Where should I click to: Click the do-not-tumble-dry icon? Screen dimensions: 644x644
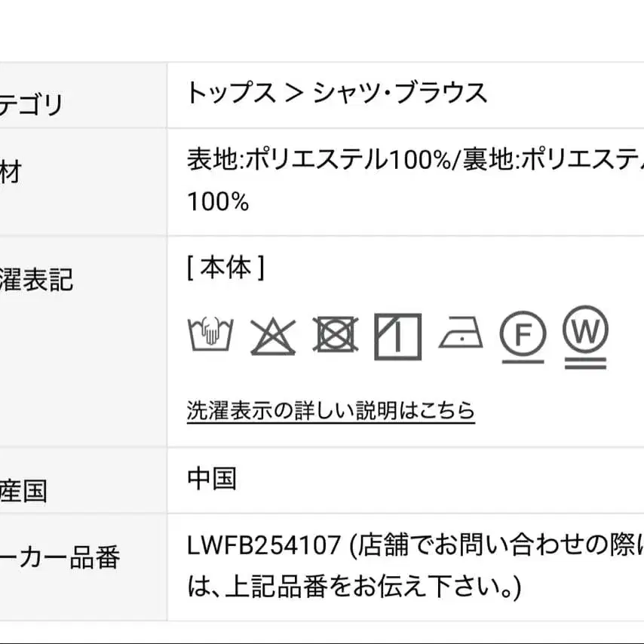coord(336,336)
